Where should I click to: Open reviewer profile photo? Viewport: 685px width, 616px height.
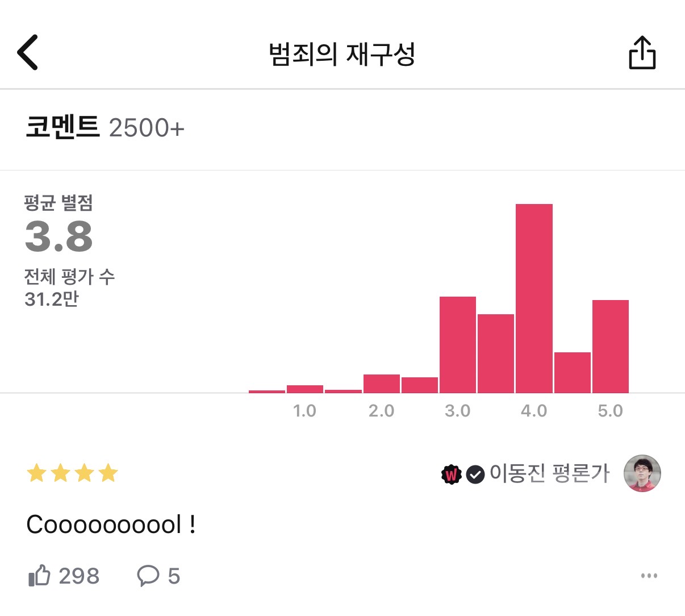642,473
